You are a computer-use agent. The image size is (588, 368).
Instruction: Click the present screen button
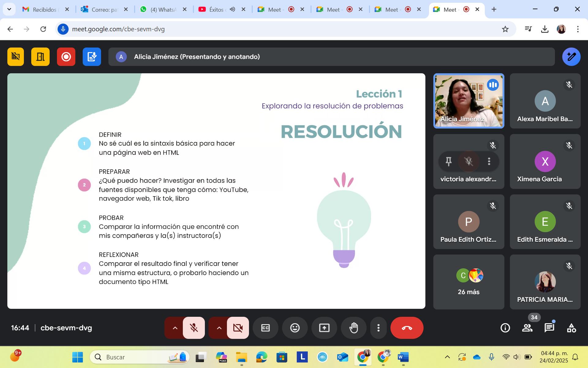(x=324, y=328)
